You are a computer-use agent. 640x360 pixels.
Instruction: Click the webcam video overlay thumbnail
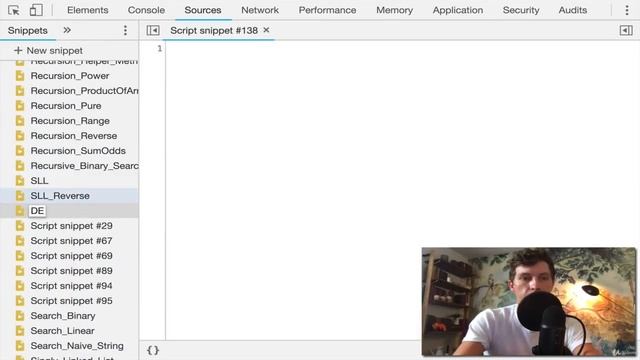coord(529,302)
